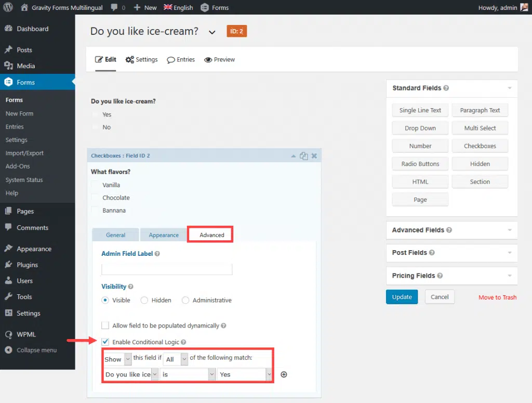The height and width of the screenshot is (403, 532).
Task: Expand the Post Fields panel
Action: (510, 253)
